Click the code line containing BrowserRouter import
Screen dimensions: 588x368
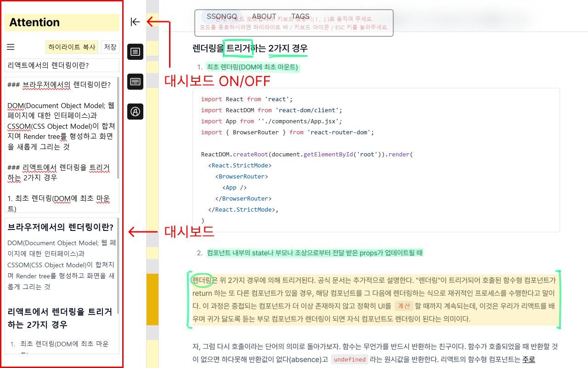288,132
